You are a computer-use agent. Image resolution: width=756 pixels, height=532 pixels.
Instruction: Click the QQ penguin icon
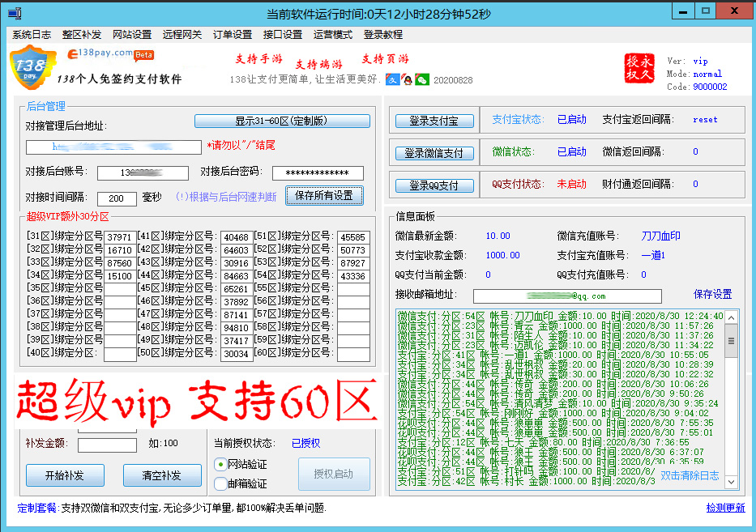point(408,79)
